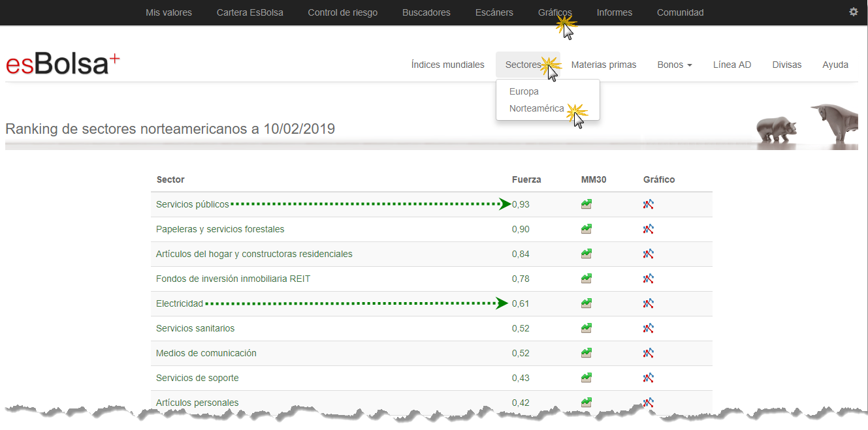Select Europa from Sectores dropdown
Viewport: 868px width, 430px height.
[524, 91]
